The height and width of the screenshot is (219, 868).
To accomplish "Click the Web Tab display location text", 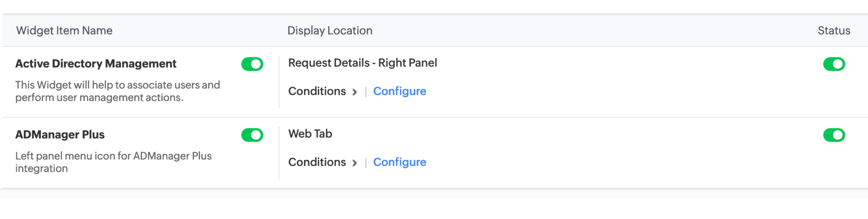I will tap(310, 134).
